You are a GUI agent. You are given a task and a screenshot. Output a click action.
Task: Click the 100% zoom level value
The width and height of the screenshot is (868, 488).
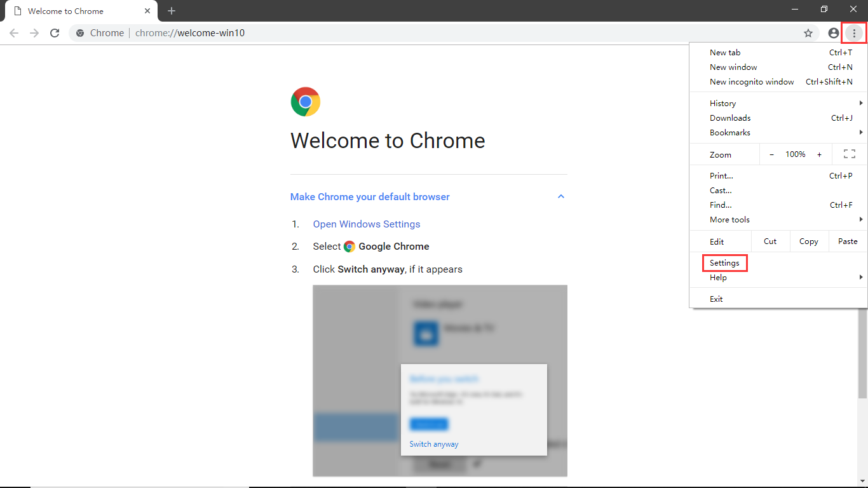pyautogui.click(x=796, y=154)
